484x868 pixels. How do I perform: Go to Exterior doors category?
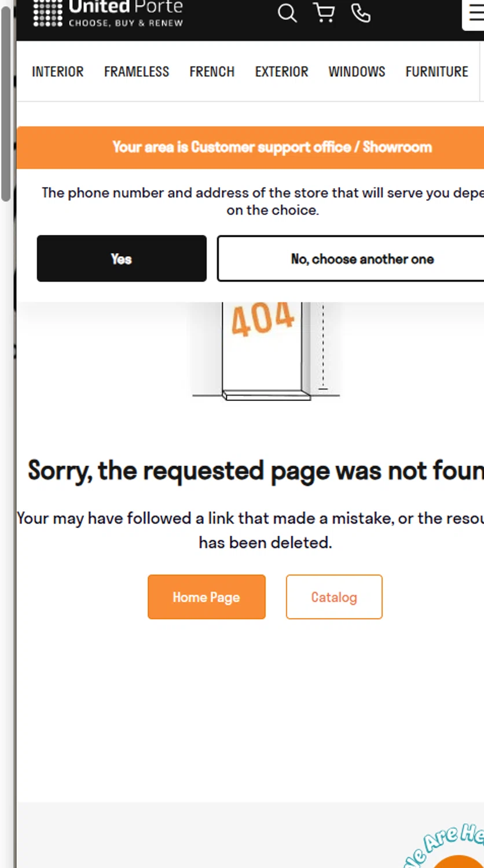point(282,72)
